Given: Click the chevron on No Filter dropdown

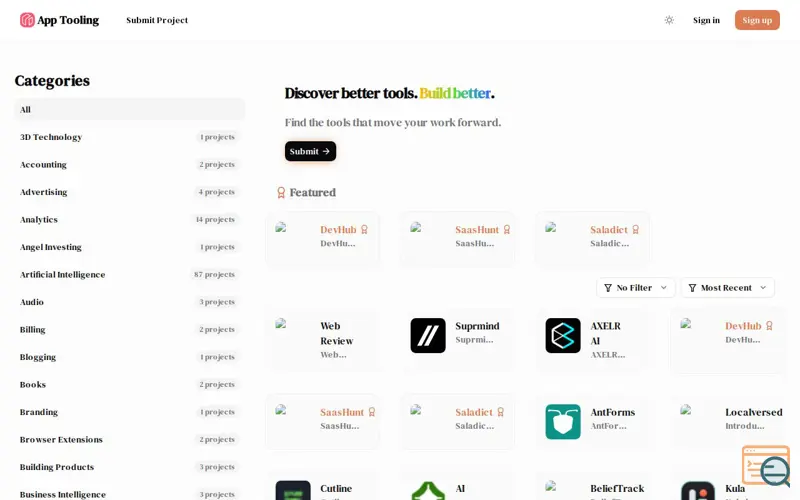Looking at the screenshot, I should [664, 288].
